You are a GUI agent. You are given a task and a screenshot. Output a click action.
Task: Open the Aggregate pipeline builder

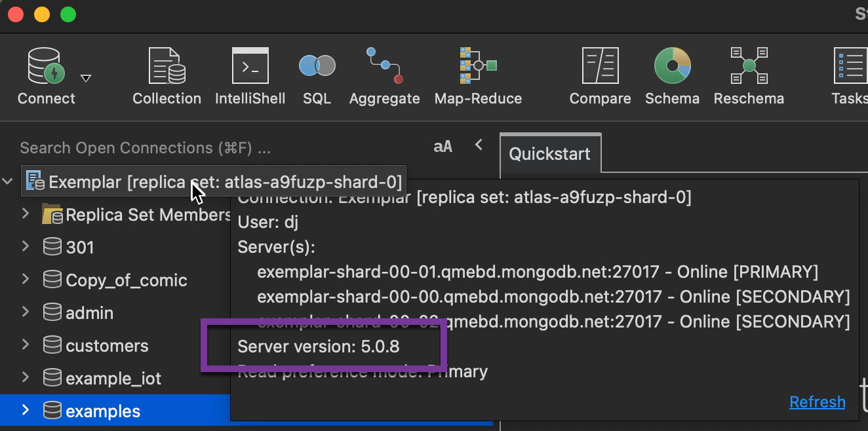click(384, 72)
